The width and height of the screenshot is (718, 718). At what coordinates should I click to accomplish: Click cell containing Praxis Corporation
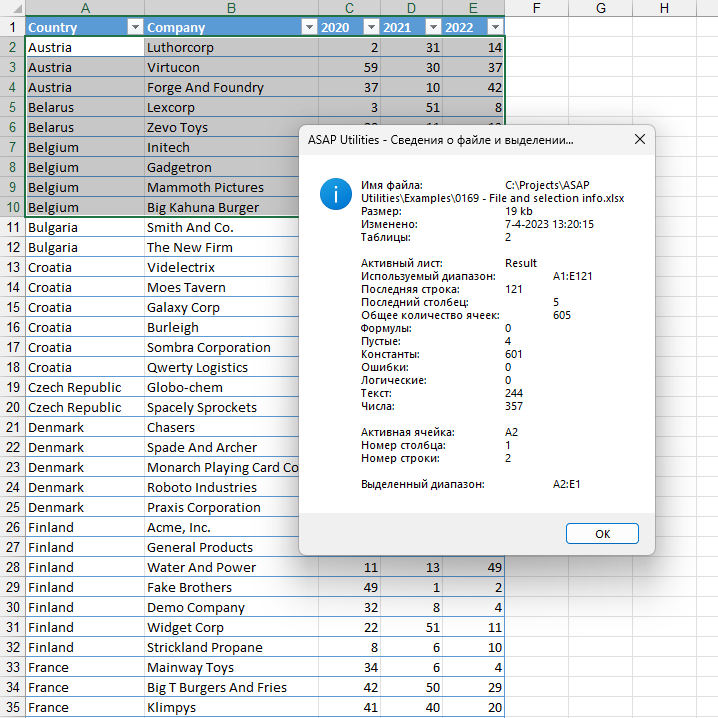click(x=222, y=507)
